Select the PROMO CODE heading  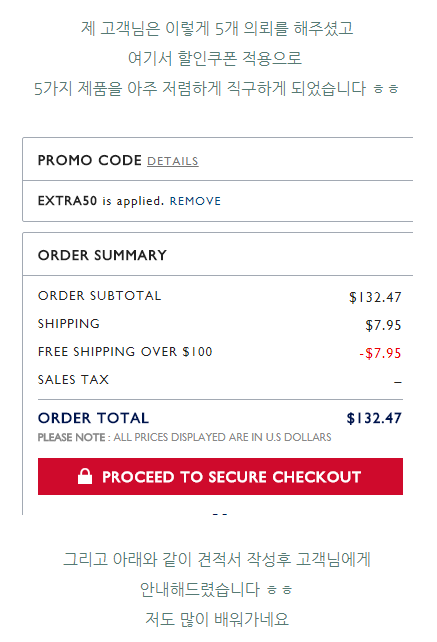[x=90, y=160]
